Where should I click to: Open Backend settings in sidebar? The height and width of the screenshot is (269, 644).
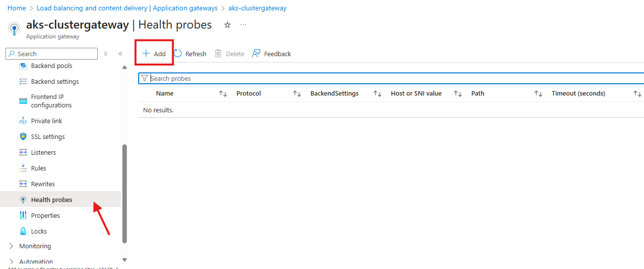(x=55, y=81)
